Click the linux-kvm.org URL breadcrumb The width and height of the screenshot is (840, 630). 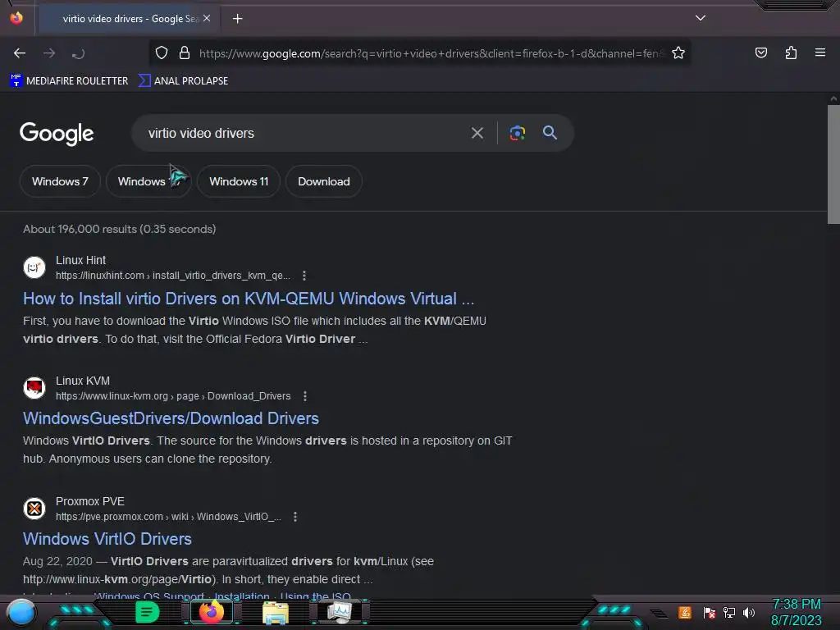[173, 396]
